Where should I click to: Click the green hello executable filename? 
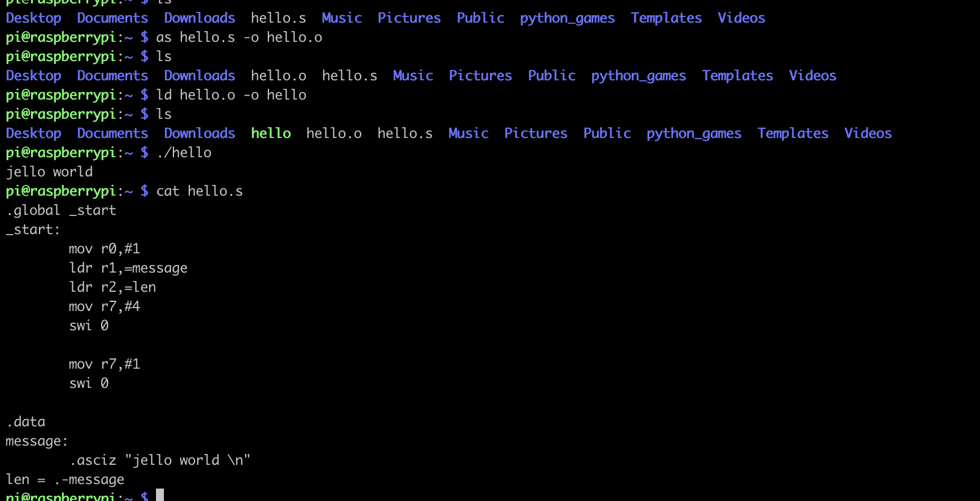click(x=271, y=133)
